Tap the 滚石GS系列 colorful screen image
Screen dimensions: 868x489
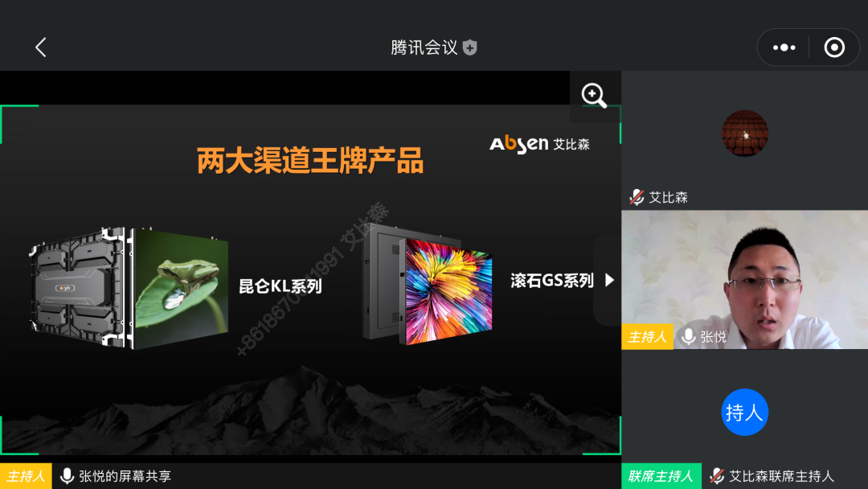427,286
